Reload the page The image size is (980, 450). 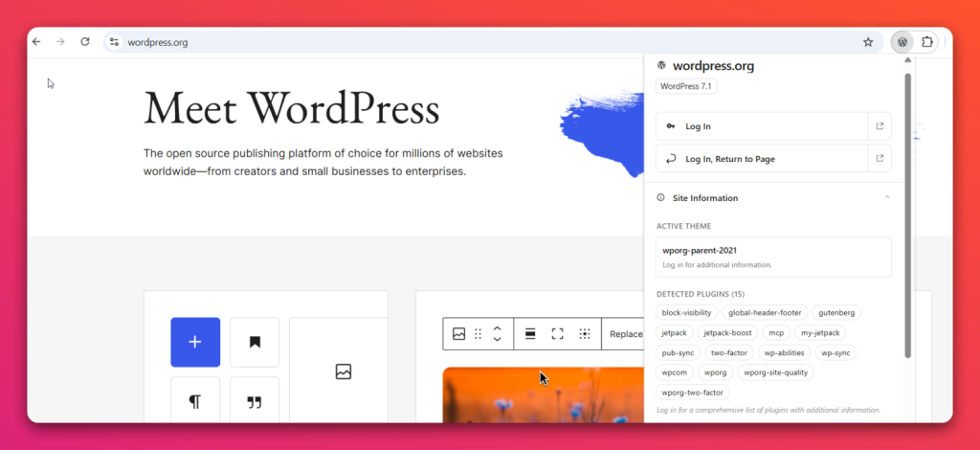[x=85, y=42]
